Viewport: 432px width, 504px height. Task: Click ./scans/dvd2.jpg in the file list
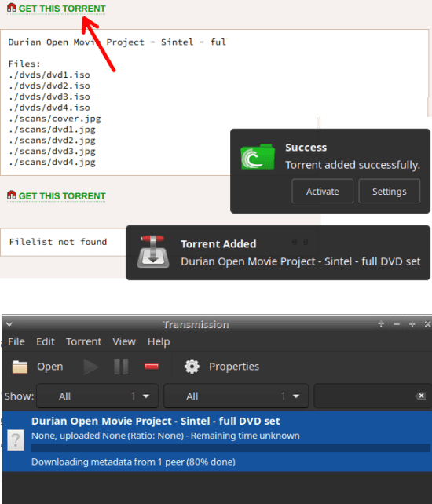52,141
